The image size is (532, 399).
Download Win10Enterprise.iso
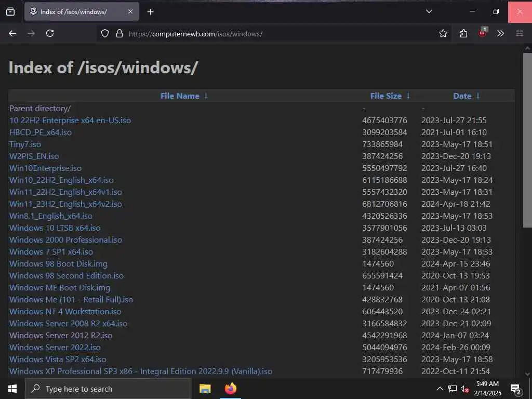(46, 168)
